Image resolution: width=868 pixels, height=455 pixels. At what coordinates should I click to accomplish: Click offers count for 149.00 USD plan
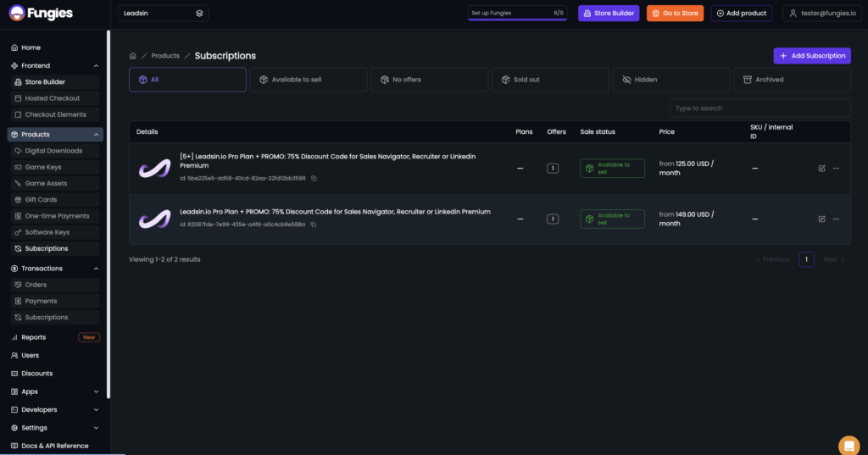(553, 219)
